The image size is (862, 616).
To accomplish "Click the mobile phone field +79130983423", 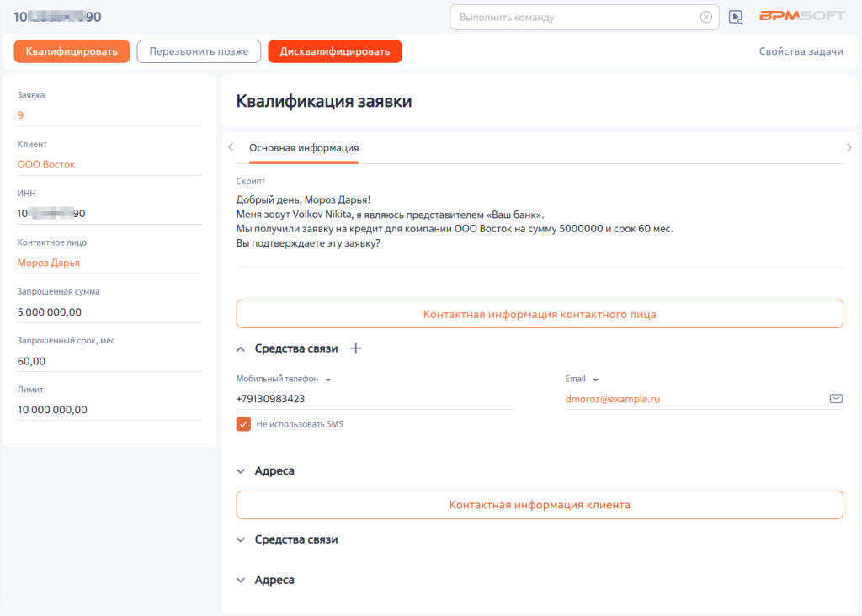I will [x=375, y=399].
